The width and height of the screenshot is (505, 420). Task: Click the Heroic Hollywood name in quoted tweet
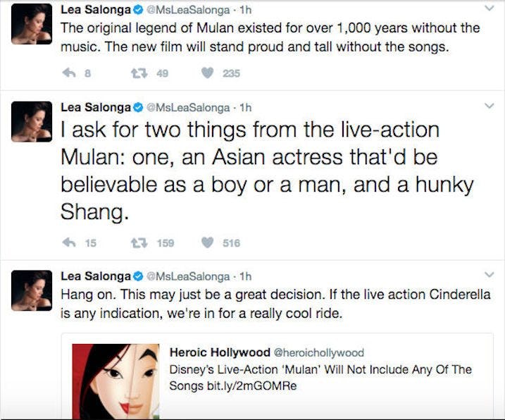(x=218, y=352)
